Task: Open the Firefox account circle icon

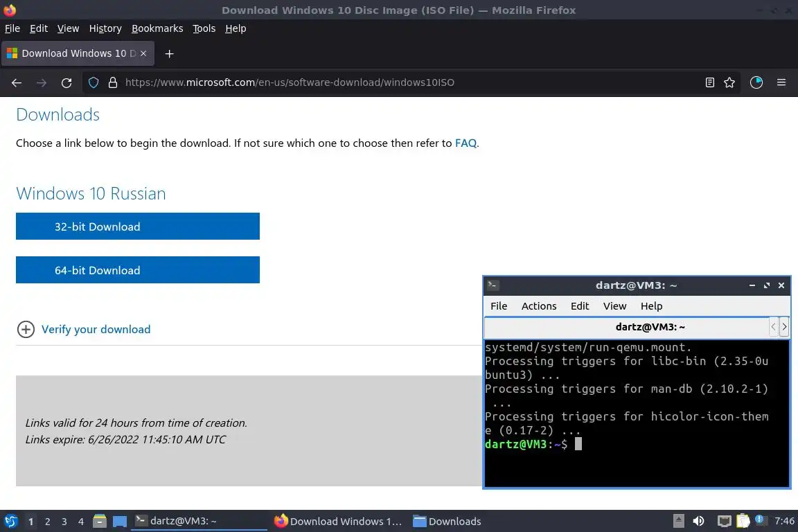Action: [756, 82]
